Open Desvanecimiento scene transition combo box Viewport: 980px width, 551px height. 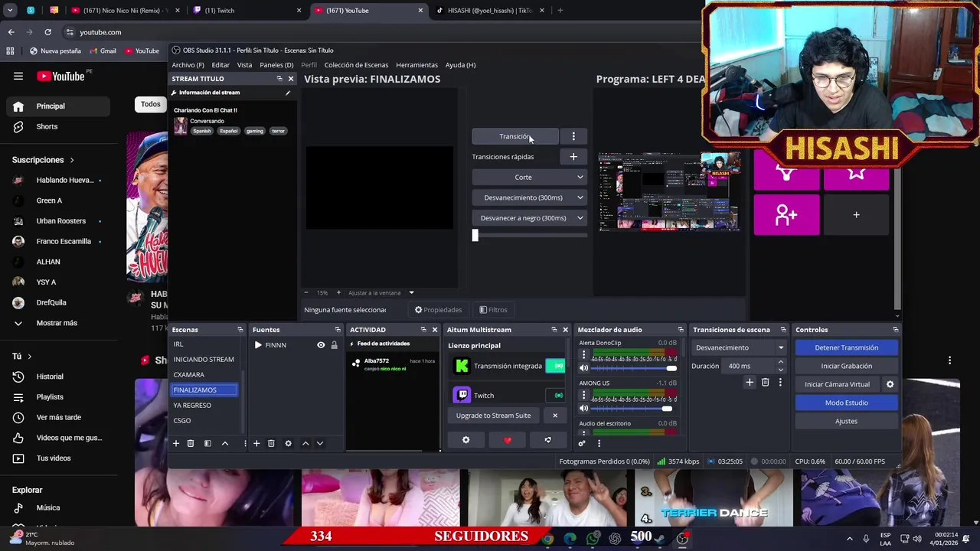pyautogui.click(x=740, y=347)
